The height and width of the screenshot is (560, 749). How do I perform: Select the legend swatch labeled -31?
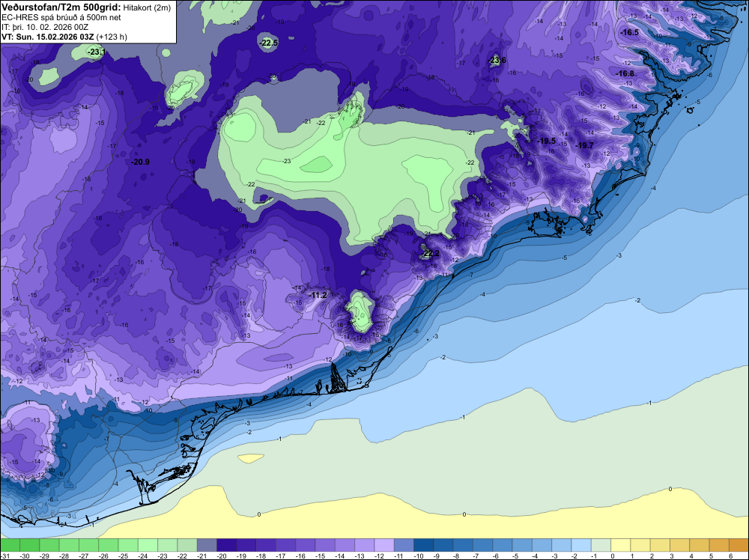point(10,545)
